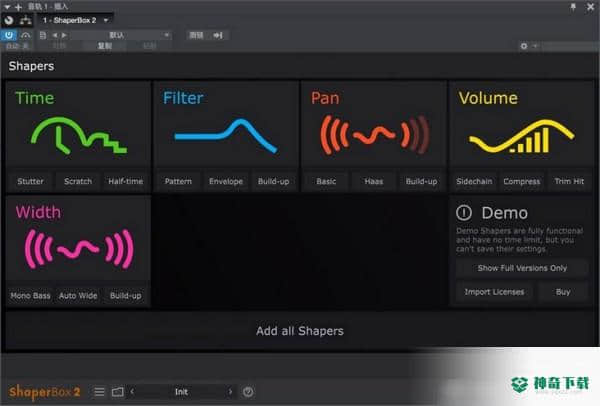This screenshot has width=600, height=406.
Task: Toggle Show Full Versions Only
Action: click(x=522, y=268)
